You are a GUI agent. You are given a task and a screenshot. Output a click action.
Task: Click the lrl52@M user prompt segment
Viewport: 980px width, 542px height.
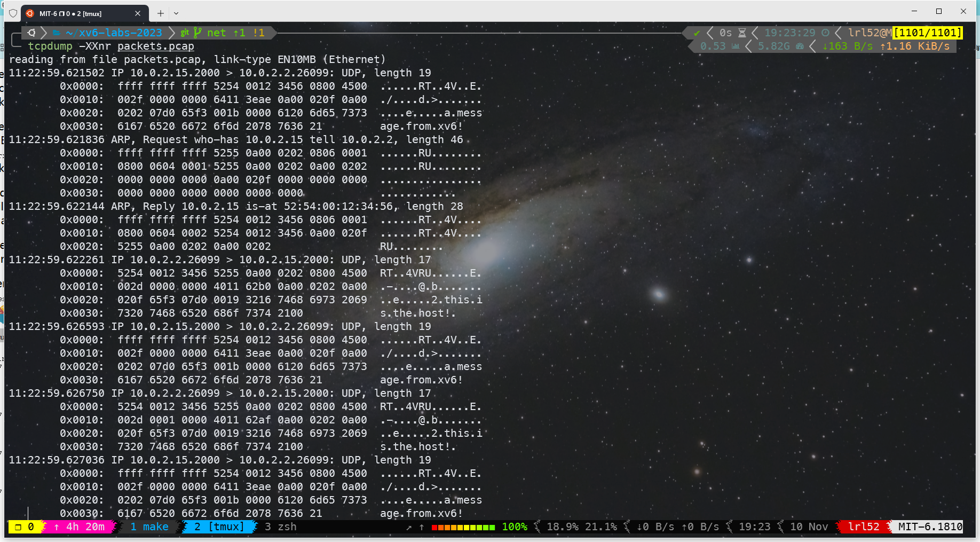tap(870, 33)
